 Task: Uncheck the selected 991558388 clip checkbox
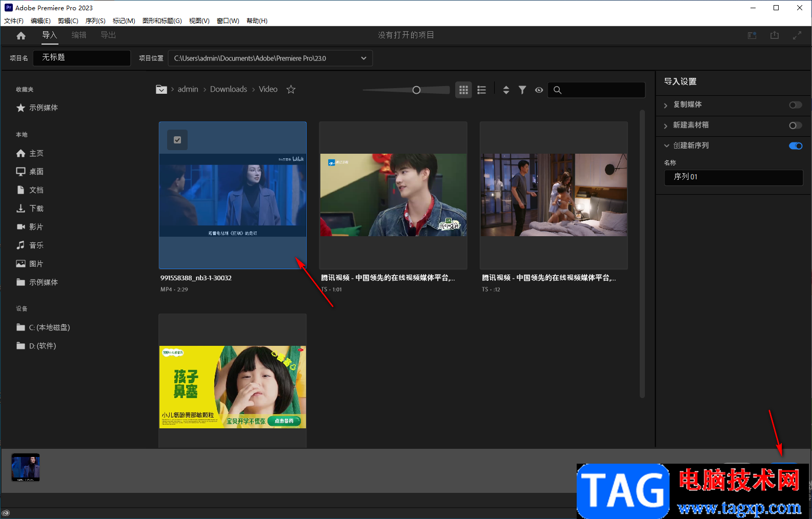(x=177, y=140)
